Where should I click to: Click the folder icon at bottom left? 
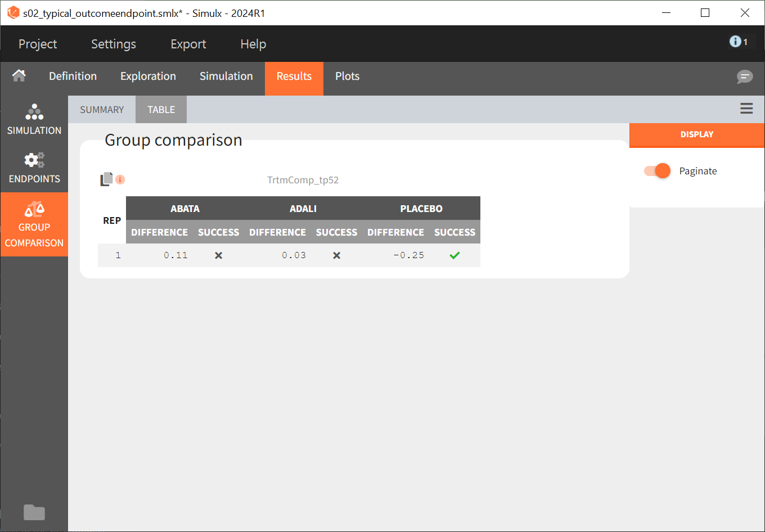[34, 512]
